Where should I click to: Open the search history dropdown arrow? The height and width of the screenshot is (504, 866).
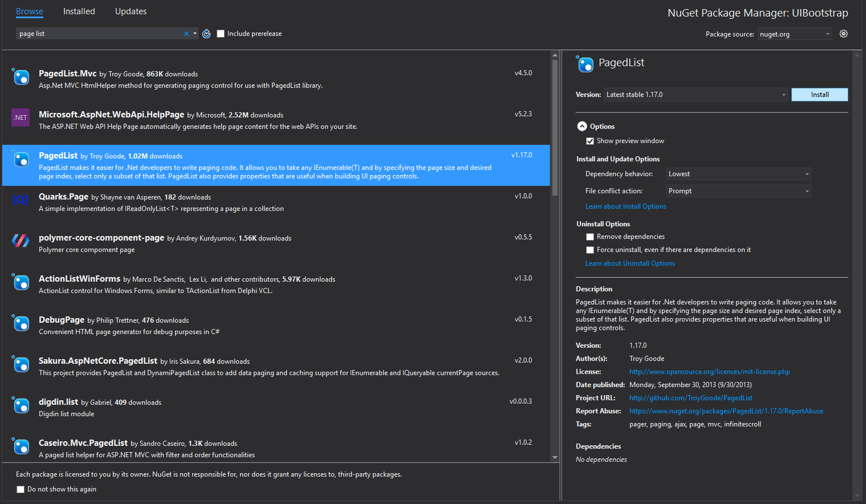click(195, 34)
